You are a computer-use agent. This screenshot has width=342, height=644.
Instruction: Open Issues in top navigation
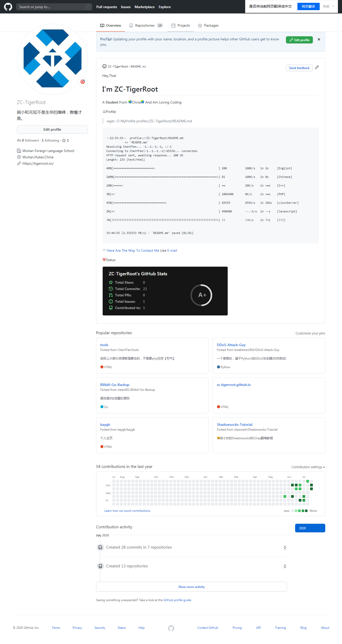tap(126, 7)
